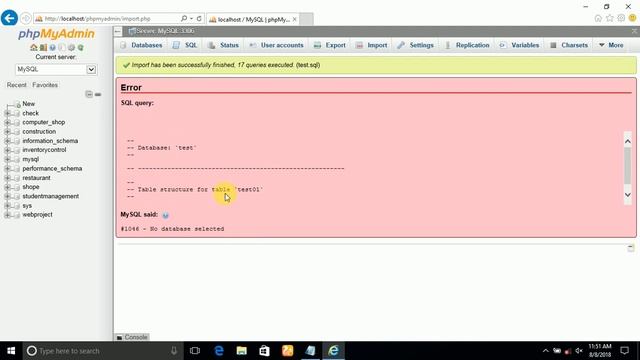Click the smiley feedback icon
The width and height of the screenshot is (640, 360).
(x=633, y=18)
